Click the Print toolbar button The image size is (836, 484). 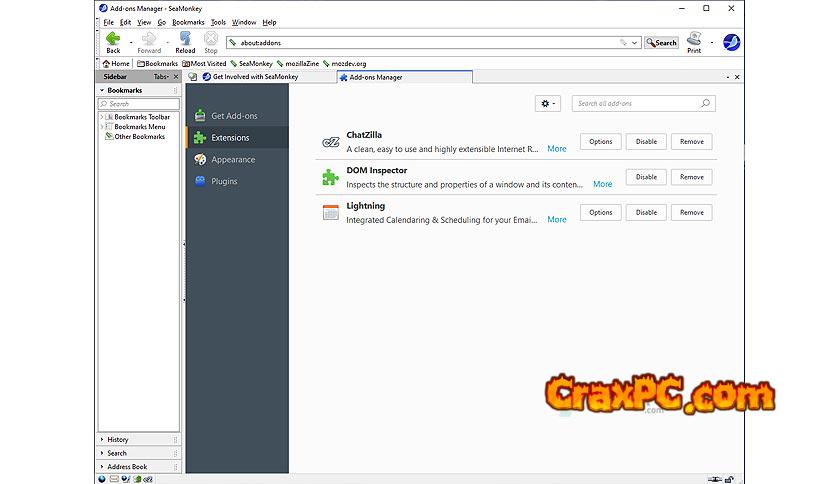point(694,42)
